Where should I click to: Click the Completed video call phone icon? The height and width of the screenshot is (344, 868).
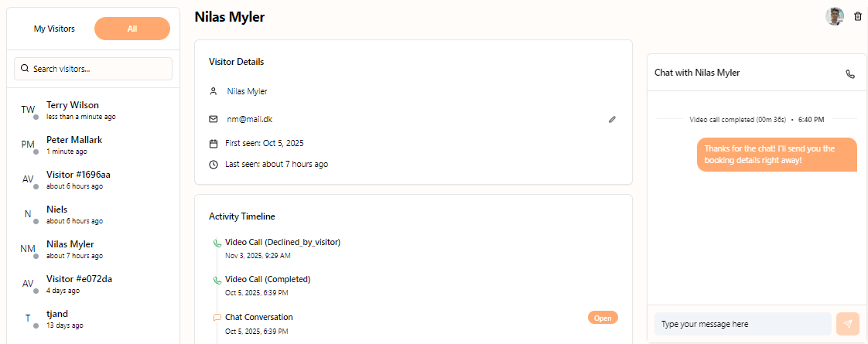tap(217, 280)
